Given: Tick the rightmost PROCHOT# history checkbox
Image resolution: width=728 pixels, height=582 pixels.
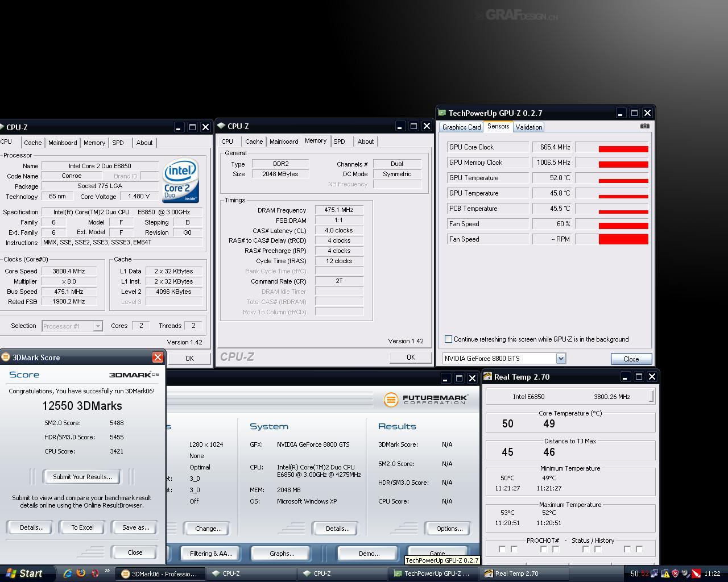Looking at the screenshot, I should pos(639,549).
